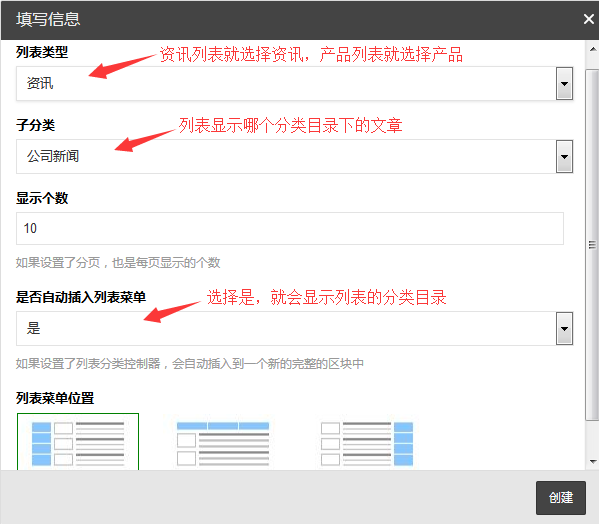Click the 列表类型 label
The image size is (599, 524).
tap(42, 52)
